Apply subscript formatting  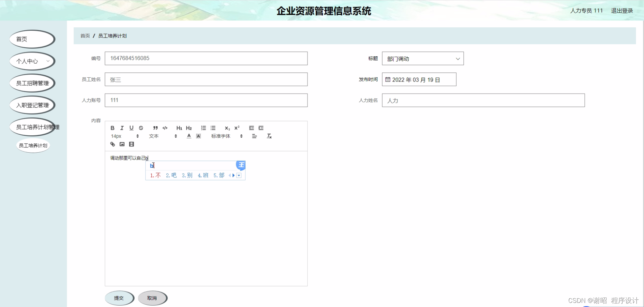[227, 128]
